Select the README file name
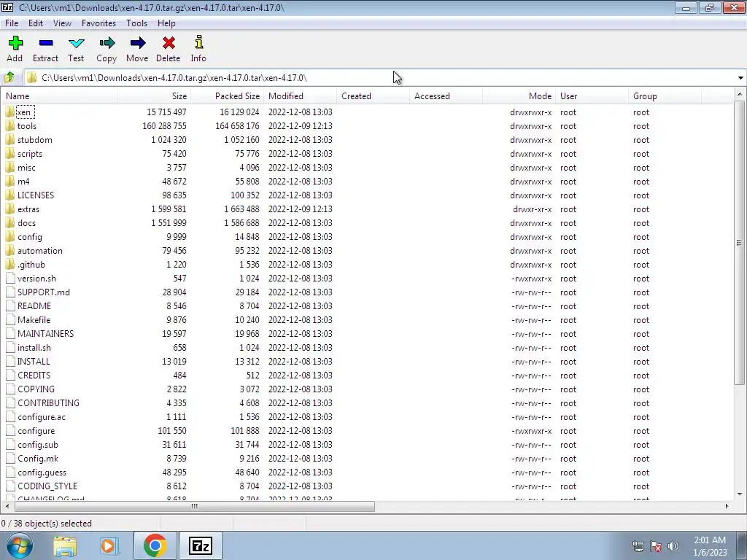The image size is (747, 560). (x=34, y=306)
